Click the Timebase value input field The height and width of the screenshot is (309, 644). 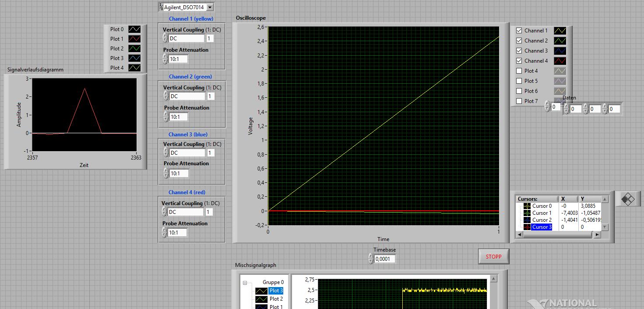pos(384,259)
